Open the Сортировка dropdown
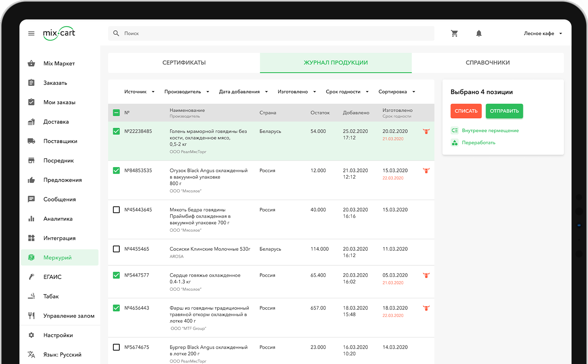 pos(397,92)
